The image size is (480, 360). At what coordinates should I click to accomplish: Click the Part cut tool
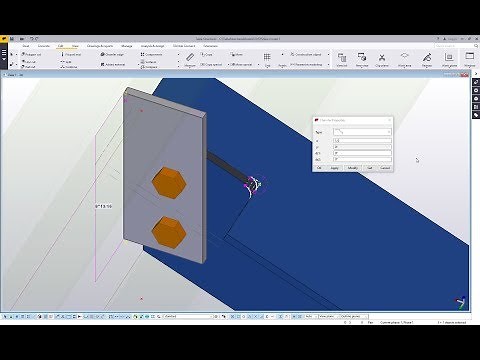click(29, 67)
